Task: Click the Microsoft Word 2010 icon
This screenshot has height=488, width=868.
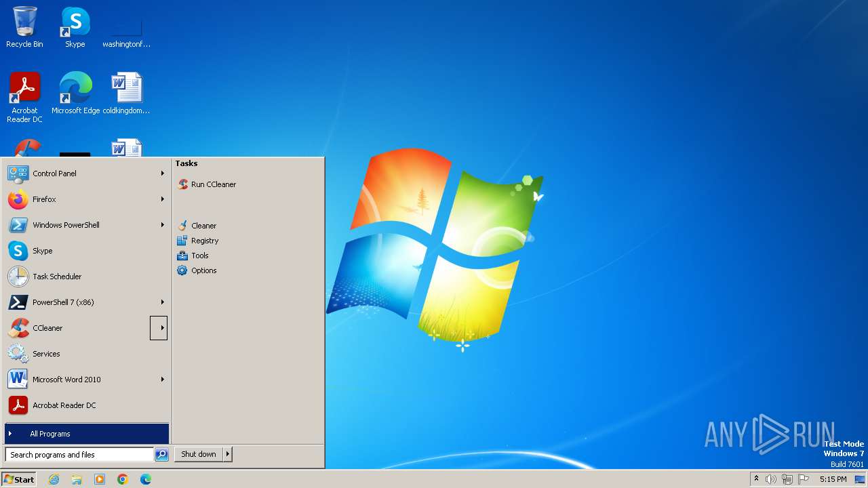Action: (x=18, y=380)
